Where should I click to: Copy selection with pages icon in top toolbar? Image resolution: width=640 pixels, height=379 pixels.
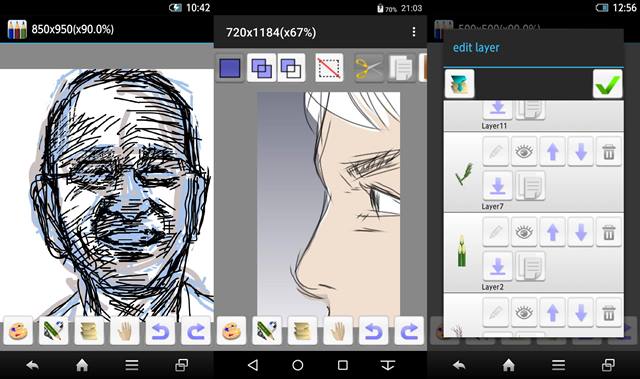(x=401, y=68)
